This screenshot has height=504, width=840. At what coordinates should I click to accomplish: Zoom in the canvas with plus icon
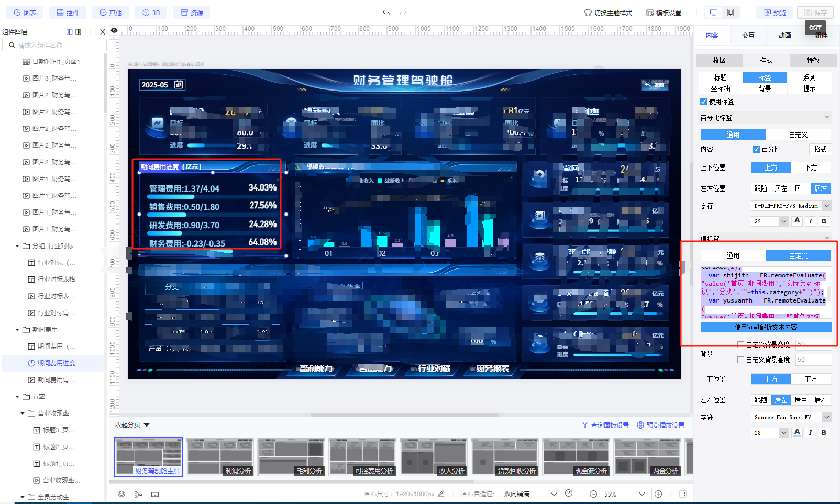[x=658, y=494]
